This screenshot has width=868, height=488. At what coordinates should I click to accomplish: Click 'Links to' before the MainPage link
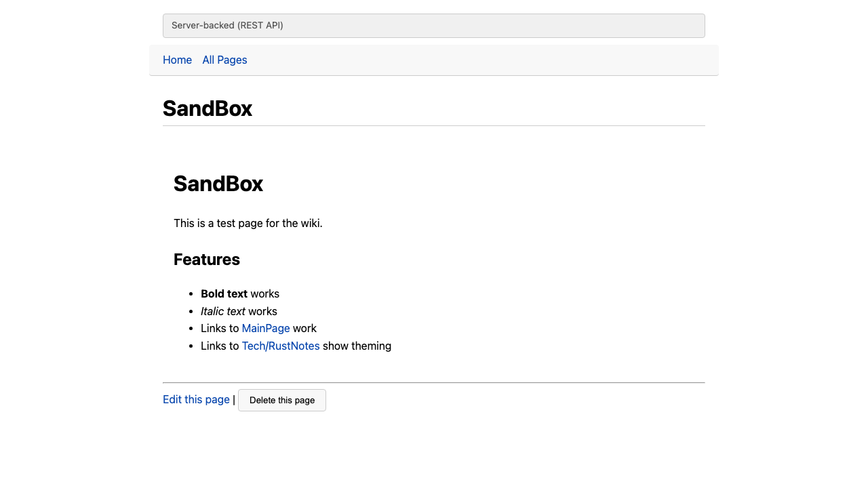[x=220, y=329]
